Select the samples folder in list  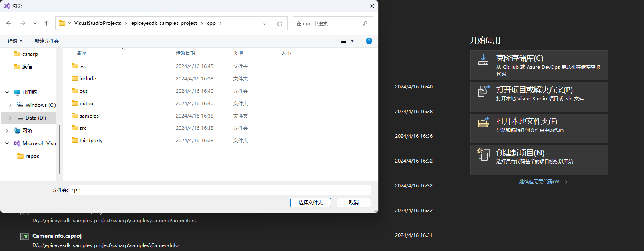pyautogui.click(x=89, y=116)
